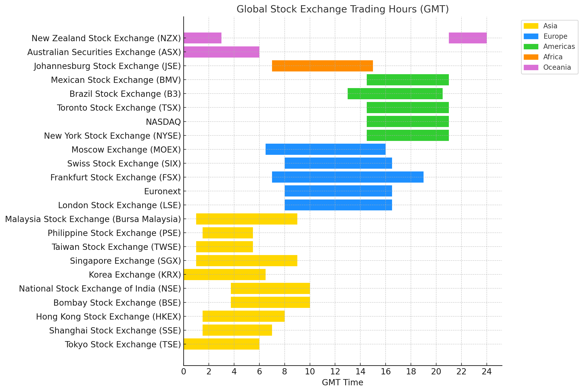Click the Americas green legend swatch
This screenshot has height=392, width=583.
[x=531, y=46]
